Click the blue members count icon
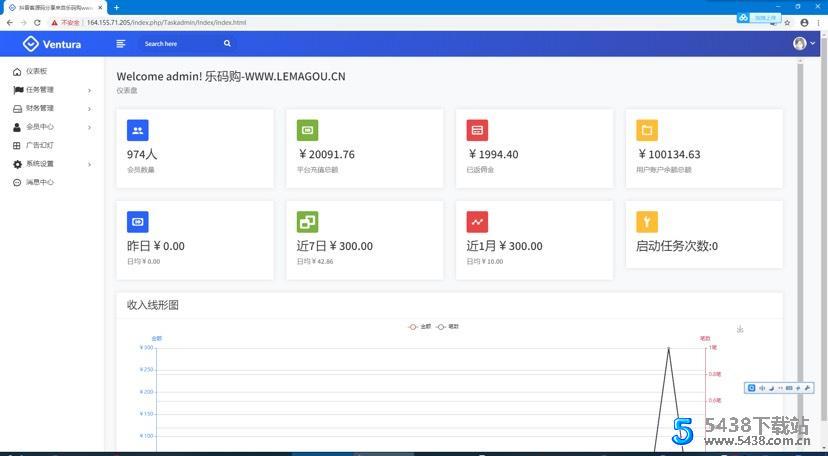Viewport: 828px width, 456px height. pyautogui.click(x=138, y=130)
